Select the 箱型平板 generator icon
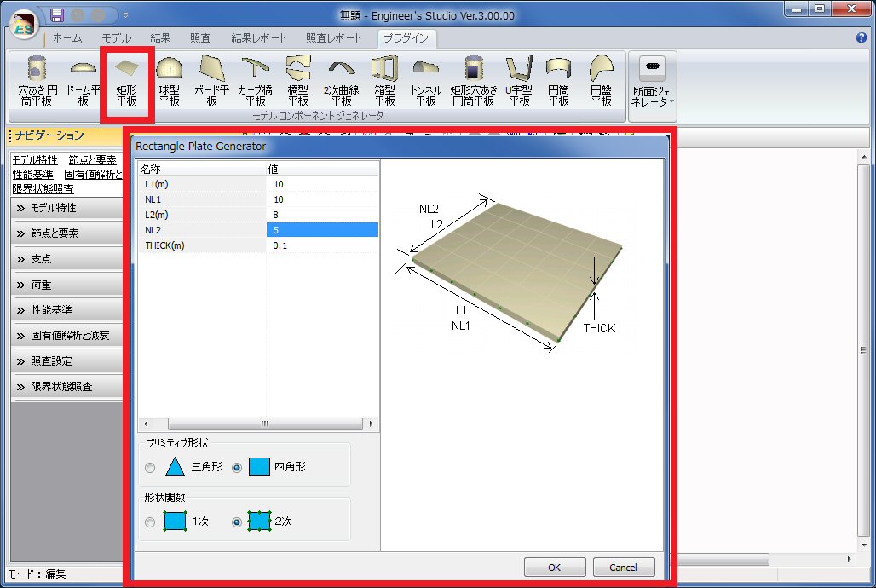 384,81
